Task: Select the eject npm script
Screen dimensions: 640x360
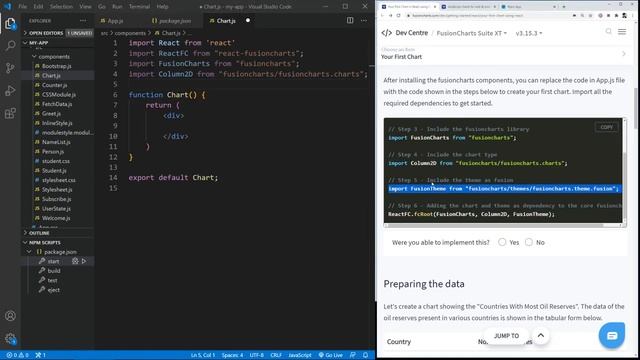Action: click(53, 290)
